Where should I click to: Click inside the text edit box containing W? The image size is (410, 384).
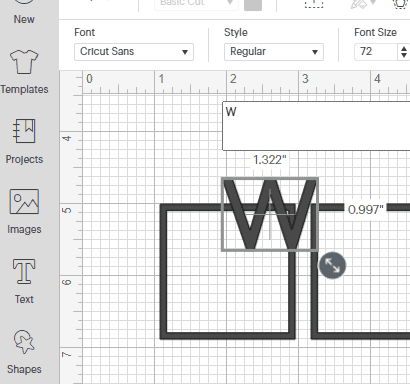point(316,126)
